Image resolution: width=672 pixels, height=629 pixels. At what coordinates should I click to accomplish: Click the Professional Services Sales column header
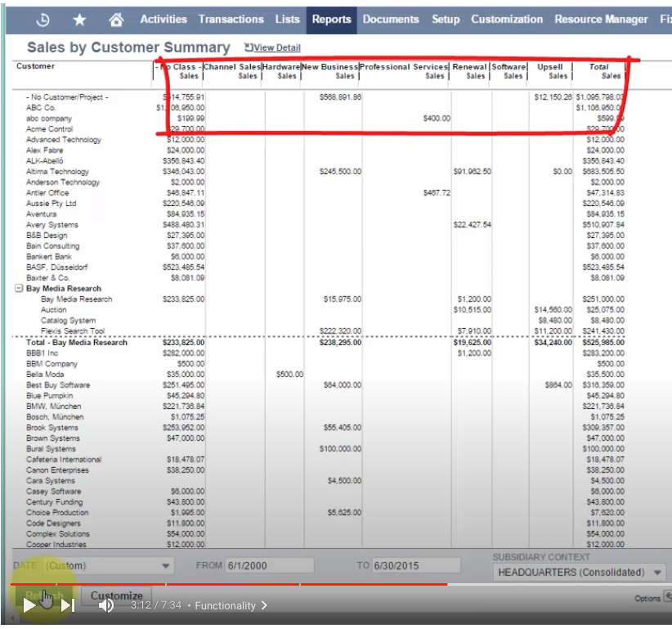click(404, 71)
